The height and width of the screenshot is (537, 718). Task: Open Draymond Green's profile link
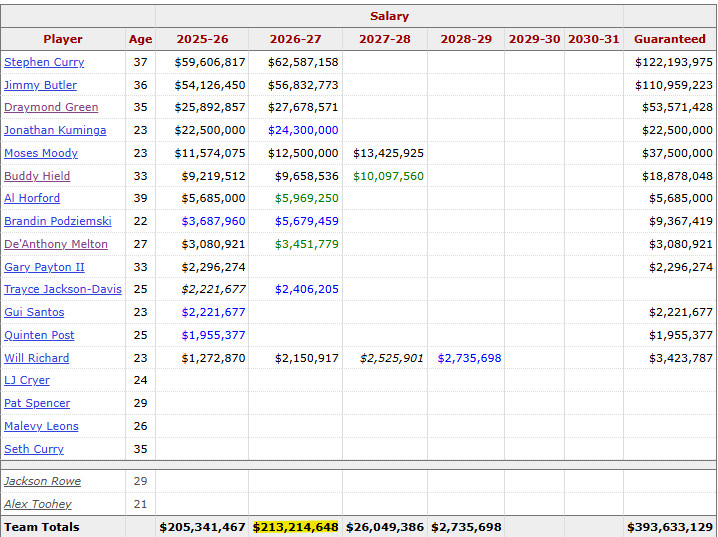(51, 107)
